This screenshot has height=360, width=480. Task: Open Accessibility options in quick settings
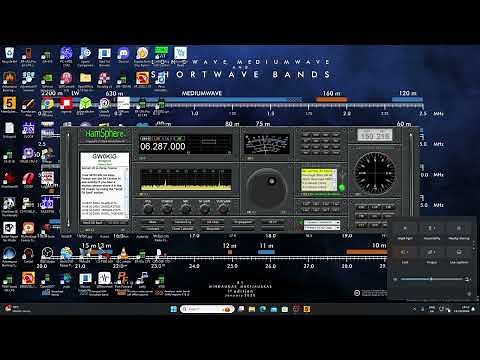coord(432,229)
